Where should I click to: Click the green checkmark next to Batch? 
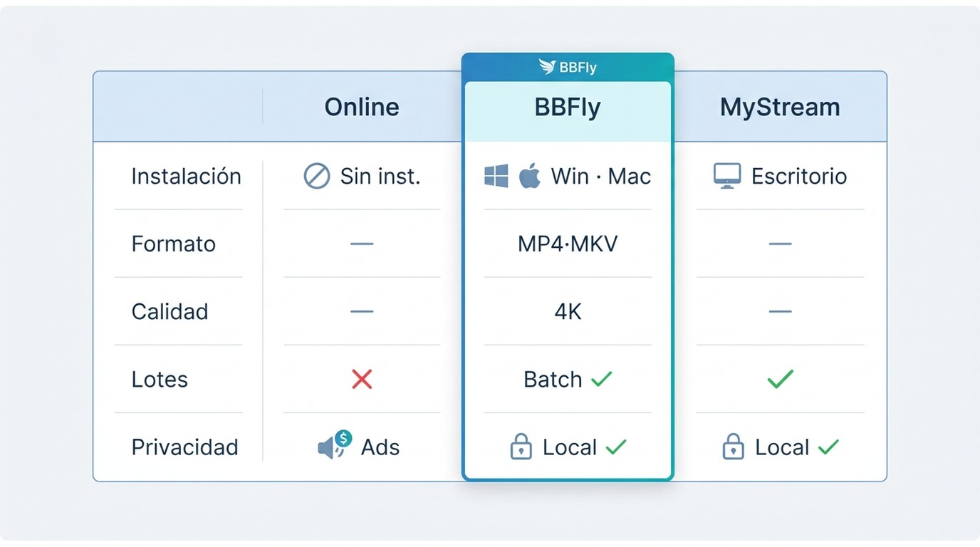(602, 379)
